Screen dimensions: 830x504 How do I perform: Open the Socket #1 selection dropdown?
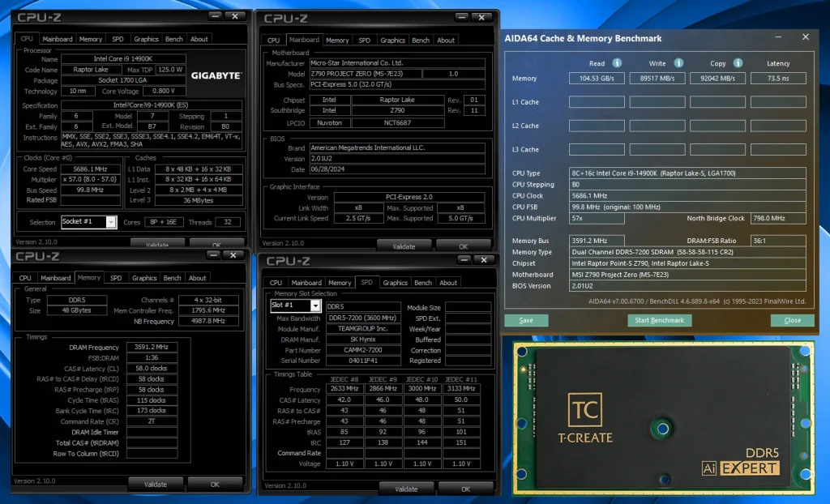110,222
